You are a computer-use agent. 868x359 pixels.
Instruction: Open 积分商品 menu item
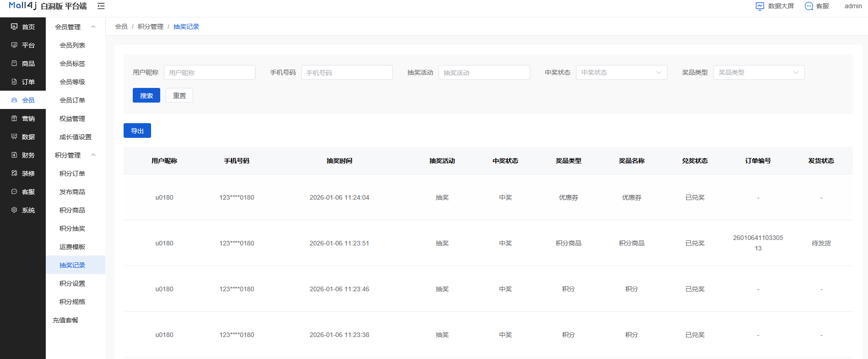coord(72,210)
